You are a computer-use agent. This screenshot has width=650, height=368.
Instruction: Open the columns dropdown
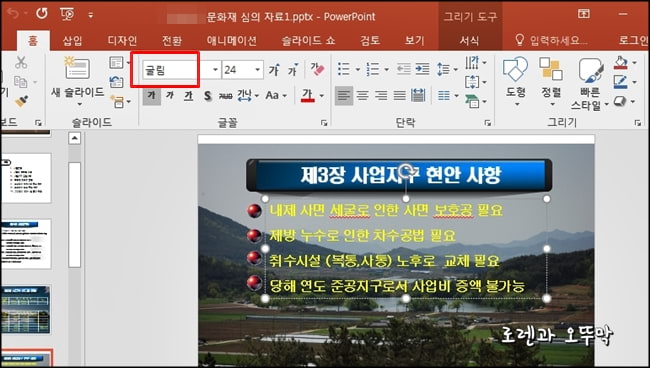[448, 96]
